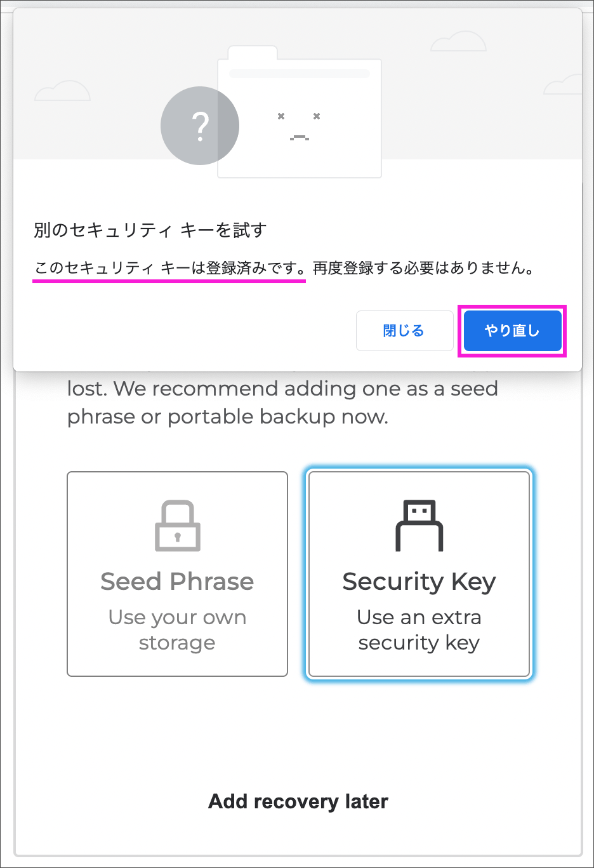Click the "phrase or portable backup now" line

click(x=227, y=417)
